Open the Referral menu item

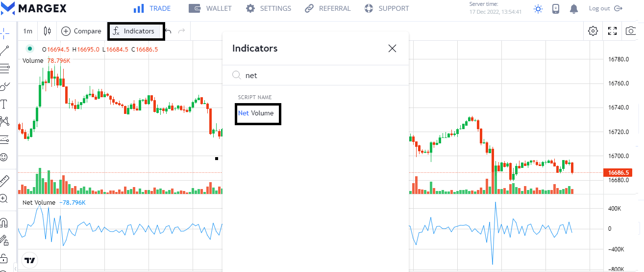[328, 8]
